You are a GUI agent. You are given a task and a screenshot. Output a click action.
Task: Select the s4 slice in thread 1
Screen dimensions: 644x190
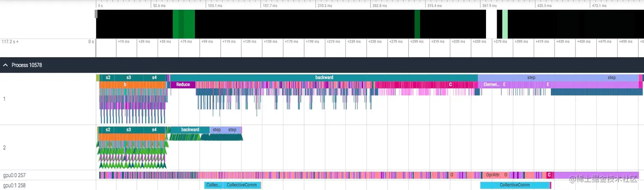[154, 77]
